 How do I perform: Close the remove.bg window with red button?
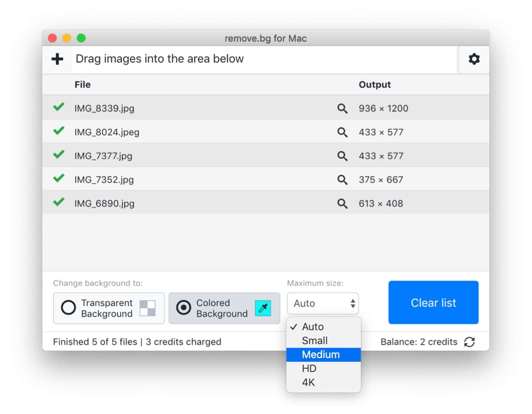[x=53, y=39]
